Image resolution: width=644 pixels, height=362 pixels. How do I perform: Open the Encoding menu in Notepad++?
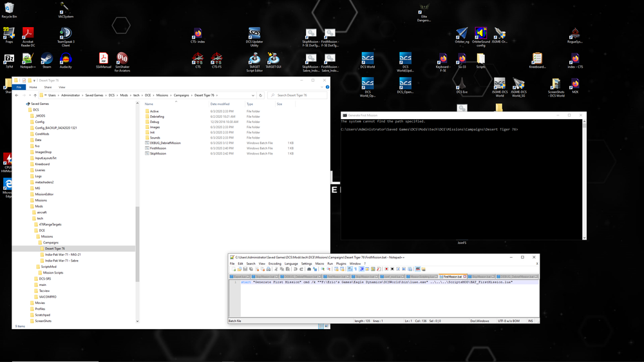point(274,263)
